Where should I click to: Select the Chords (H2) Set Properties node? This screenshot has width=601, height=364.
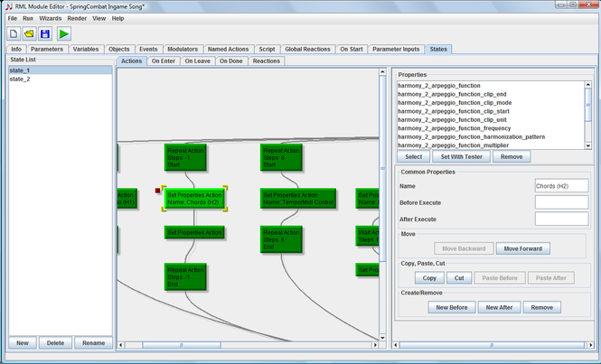pos(194,199)
